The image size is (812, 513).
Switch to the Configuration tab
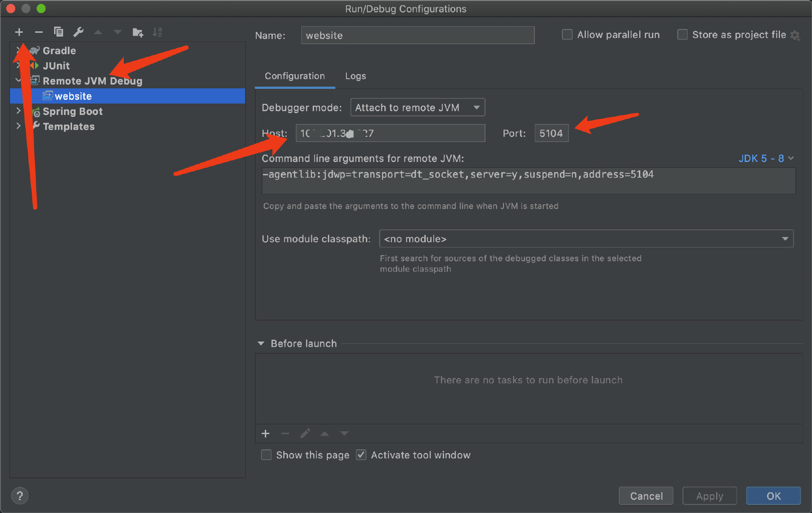click(x=295, y=76)
